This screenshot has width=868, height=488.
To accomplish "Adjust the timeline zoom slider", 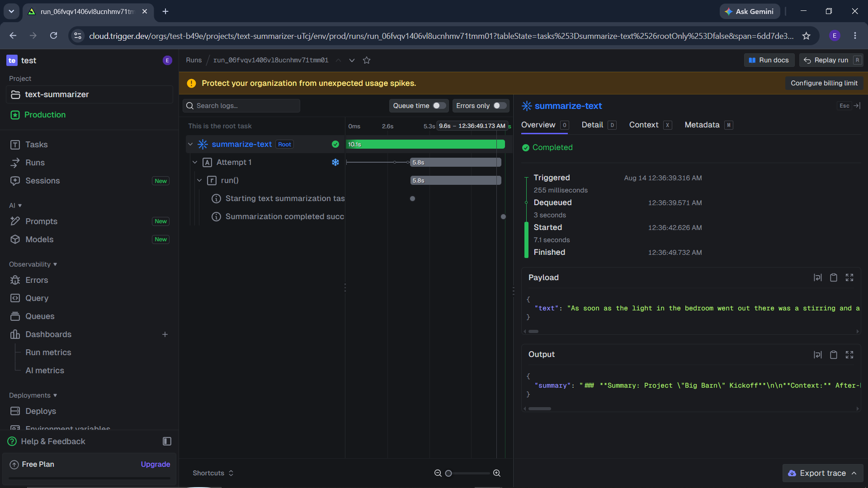I will 467,473.
